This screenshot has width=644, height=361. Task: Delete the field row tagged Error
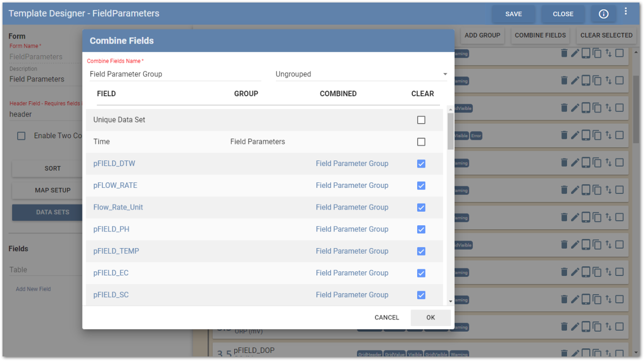pyautogui.click(x=565, y=135)
